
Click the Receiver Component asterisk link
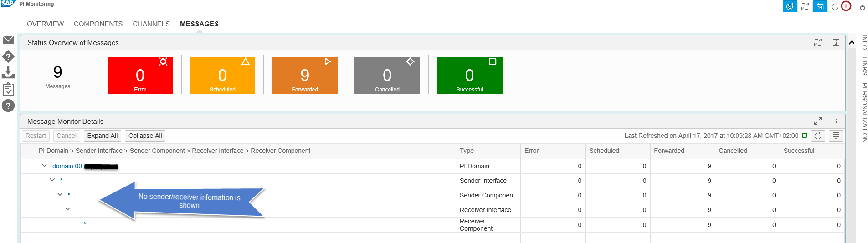[x=85, y=224]
